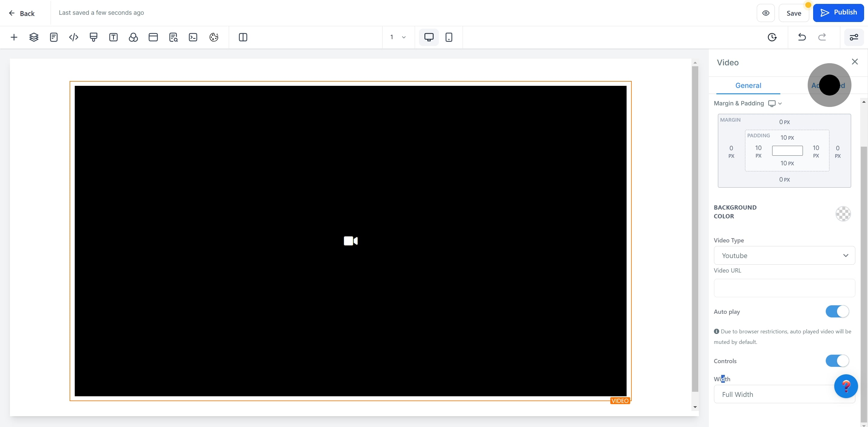Click the undo arrow icon
Screen dimensions: 868x427
802,37
